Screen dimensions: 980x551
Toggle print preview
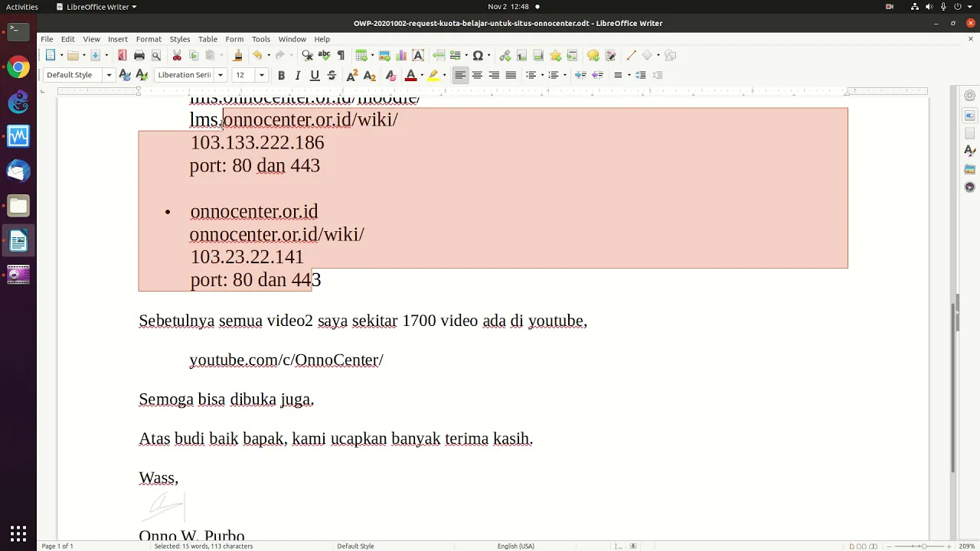click(x=156, y=55)
